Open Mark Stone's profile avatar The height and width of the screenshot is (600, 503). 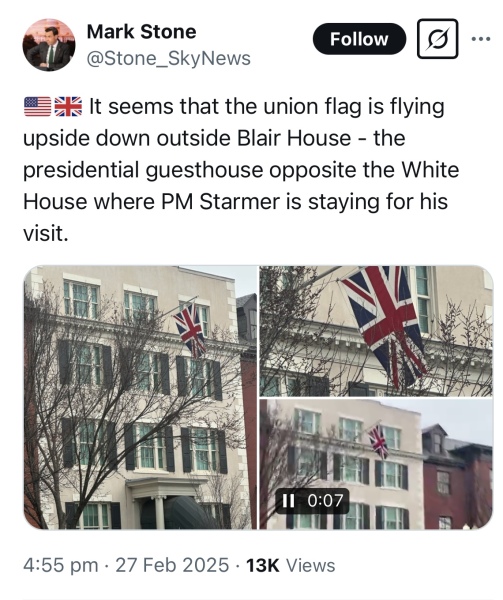(49, 45)
